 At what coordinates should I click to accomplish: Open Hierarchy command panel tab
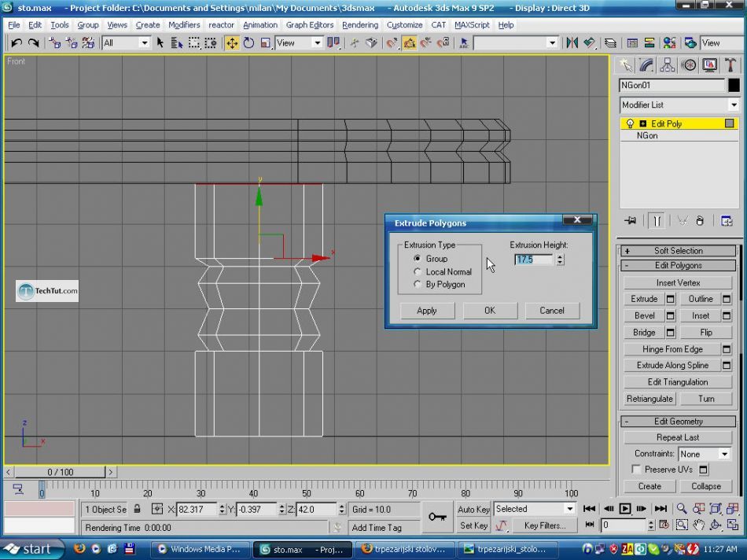click(668, 64)
